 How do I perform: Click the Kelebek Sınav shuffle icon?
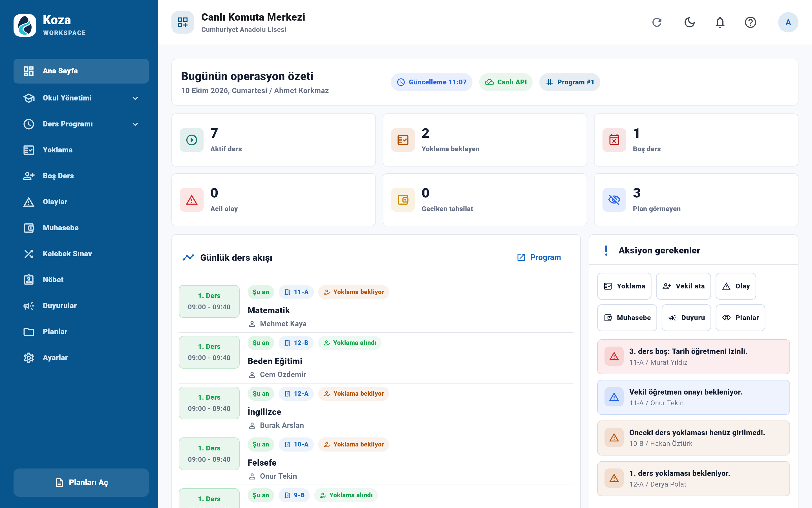click(29, 254)
